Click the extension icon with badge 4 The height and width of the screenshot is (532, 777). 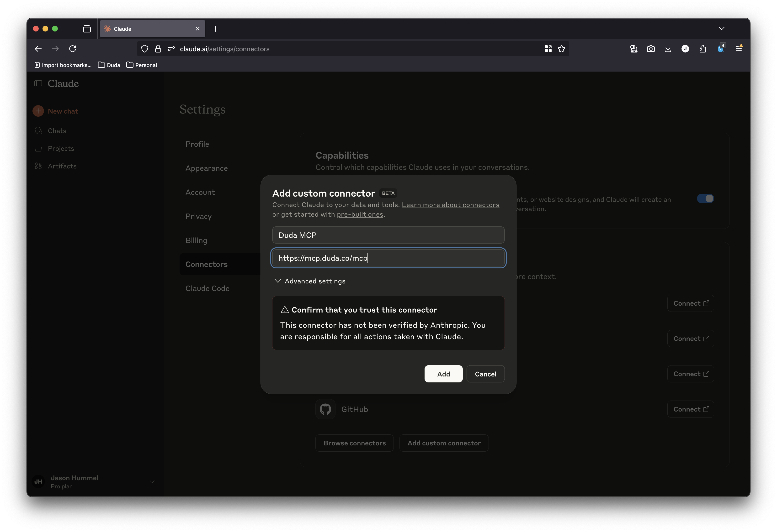tap(721, 48)
